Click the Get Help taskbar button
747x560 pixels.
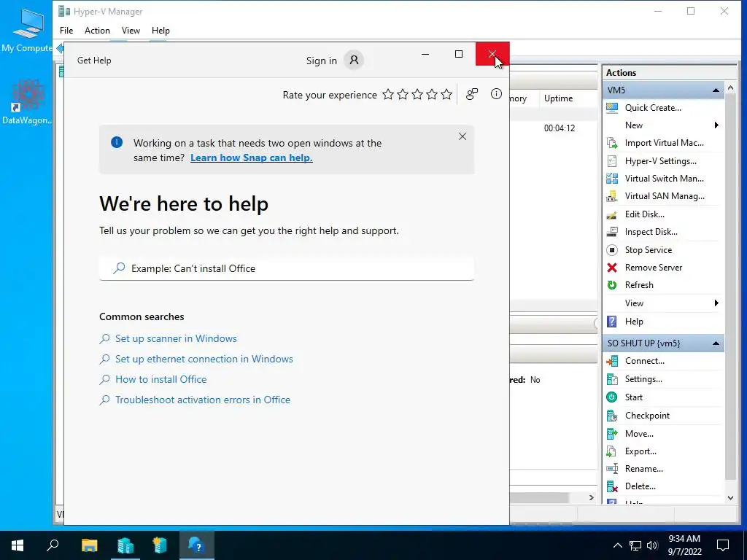(196, 545)
